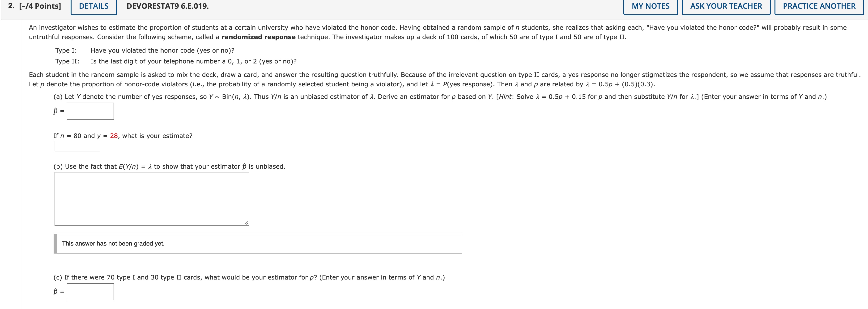The image size is (868, 309).
Task: Click the text area resize handle
Action: point(246,223)
